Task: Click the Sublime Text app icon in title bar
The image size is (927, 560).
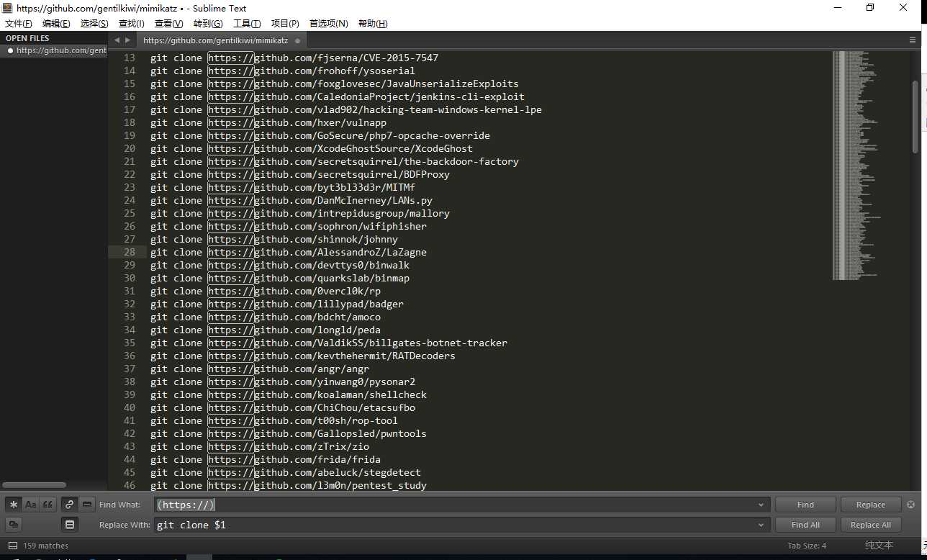Action: (x=7, y=8)
